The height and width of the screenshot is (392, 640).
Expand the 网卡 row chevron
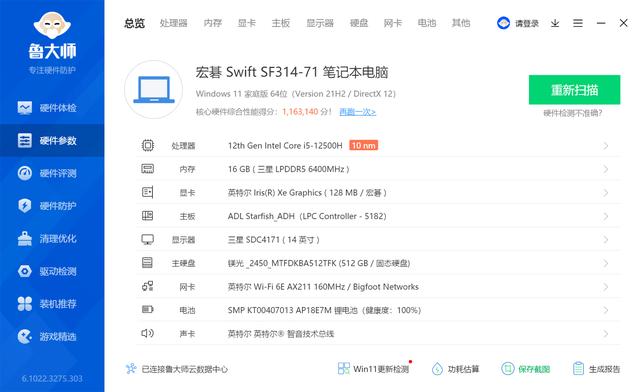(606, 287)
